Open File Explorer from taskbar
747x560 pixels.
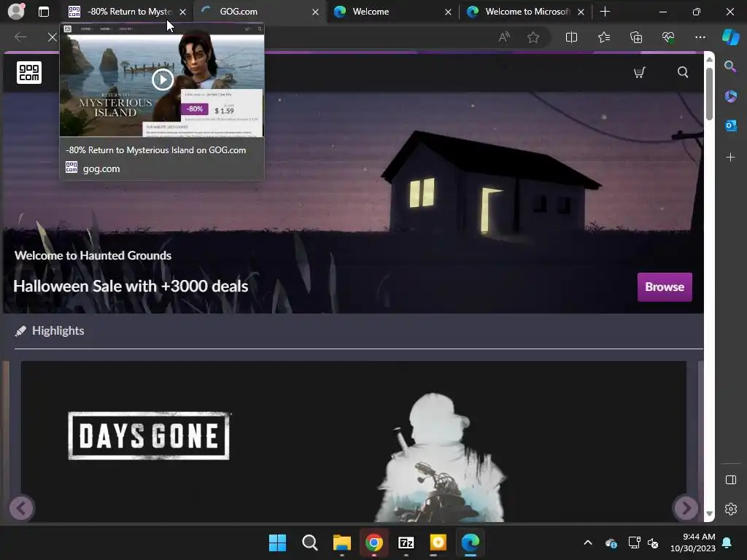pos(341,542)
